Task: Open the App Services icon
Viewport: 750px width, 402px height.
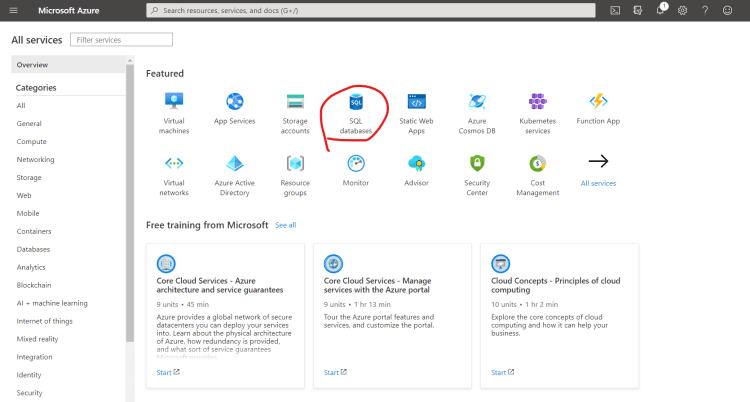Action: click(x=234, y=101)
